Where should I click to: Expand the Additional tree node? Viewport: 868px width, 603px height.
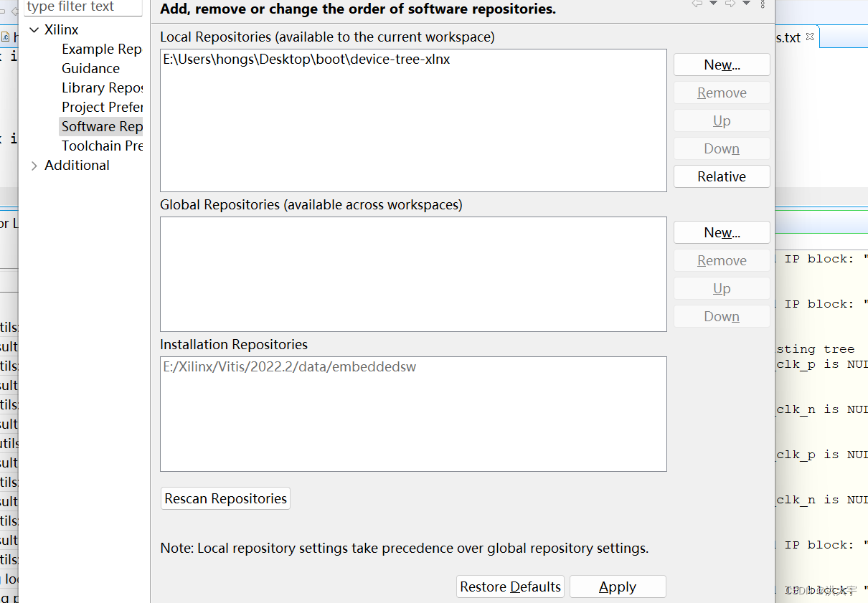point(34,166)
